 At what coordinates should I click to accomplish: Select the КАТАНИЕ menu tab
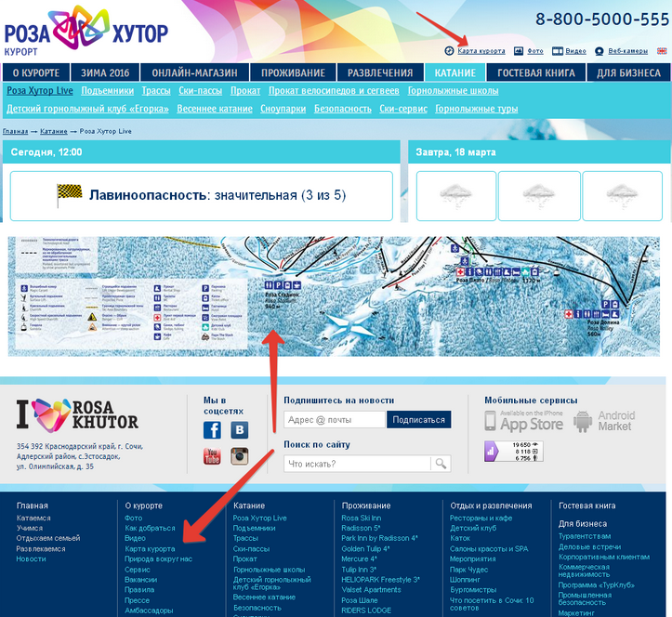pyautogui.click(x=455, y=72)
